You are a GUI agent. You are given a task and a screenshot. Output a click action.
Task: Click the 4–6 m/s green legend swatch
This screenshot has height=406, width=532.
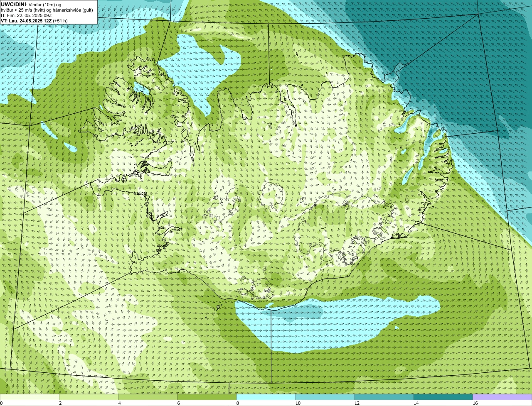[x=148, y=397]
